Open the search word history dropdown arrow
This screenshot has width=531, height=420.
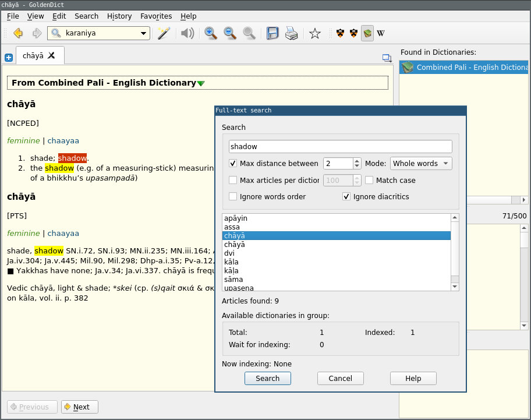point(144,33)
